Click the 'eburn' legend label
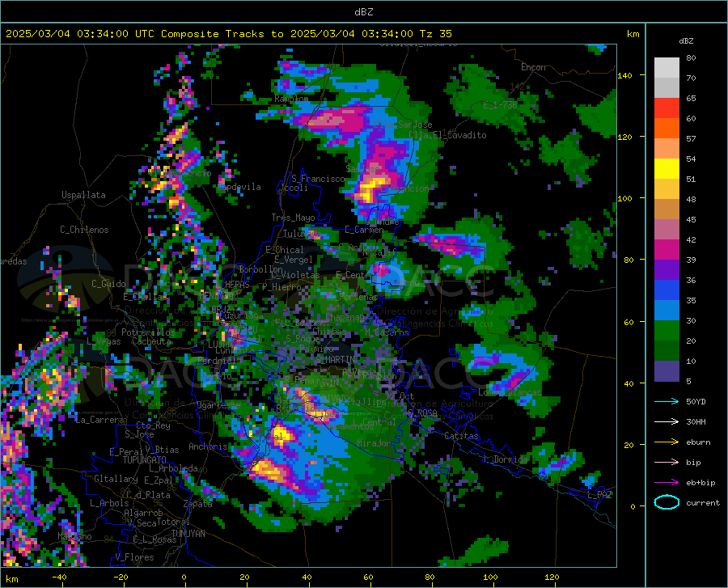Viewport: 728px width, 588px height. 698,442
